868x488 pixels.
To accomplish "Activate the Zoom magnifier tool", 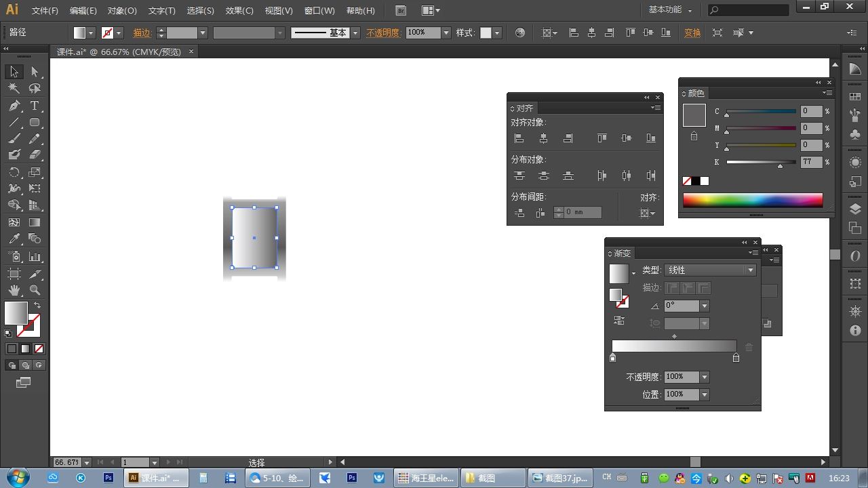I will pyautogui.click(x=35, y=290).
